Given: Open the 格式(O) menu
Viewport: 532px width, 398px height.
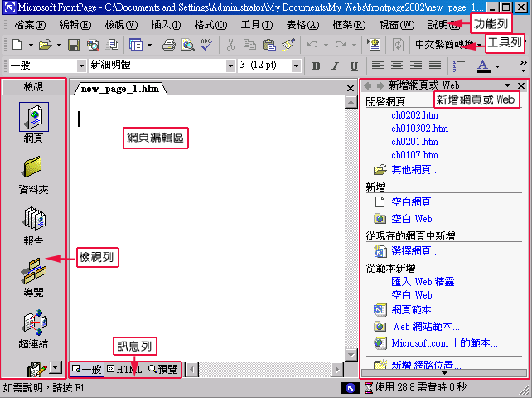Looking at the screenshot, I should (211, 25).
